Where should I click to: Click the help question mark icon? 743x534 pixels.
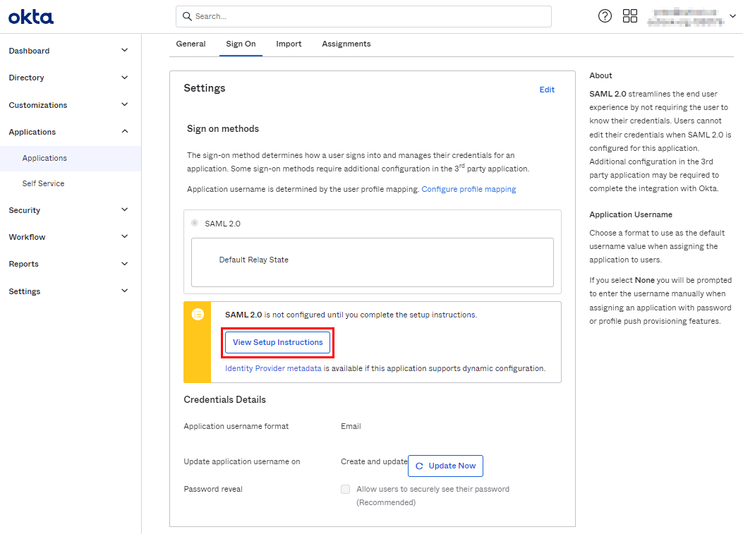pyautogui.click(x=605, y=16)
